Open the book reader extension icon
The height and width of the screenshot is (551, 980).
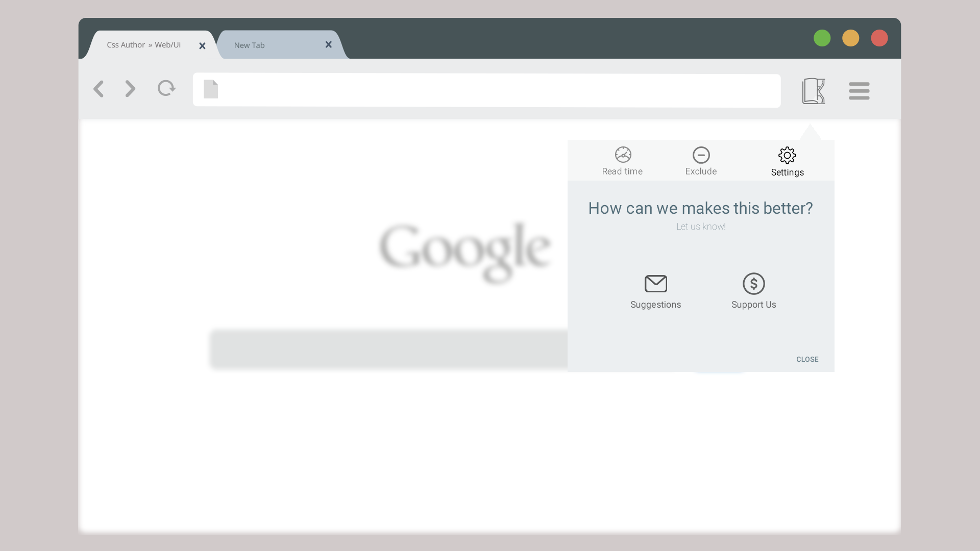pyautogui.click(x=814, y=91)
